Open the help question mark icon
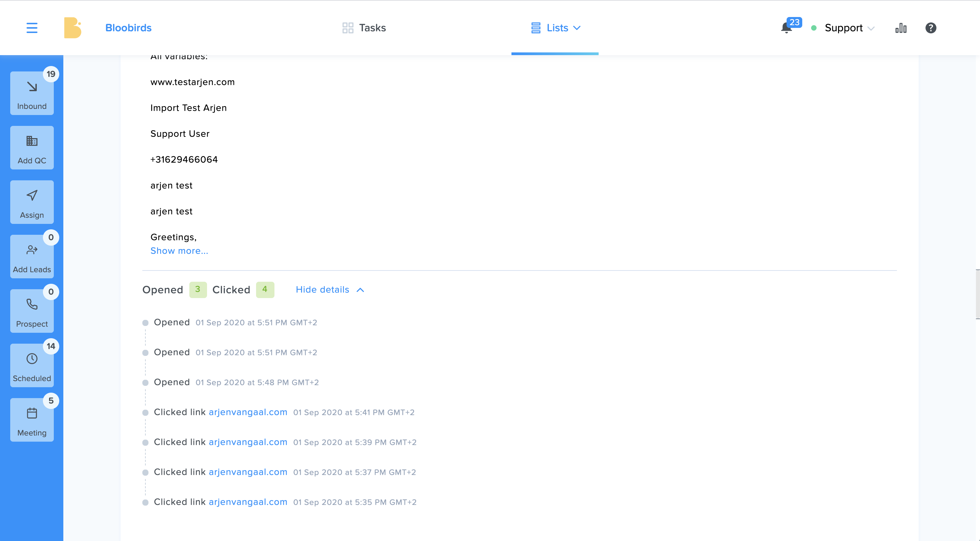Image resolution: width=980 pixels, height=541 pixels. point(931,28)
